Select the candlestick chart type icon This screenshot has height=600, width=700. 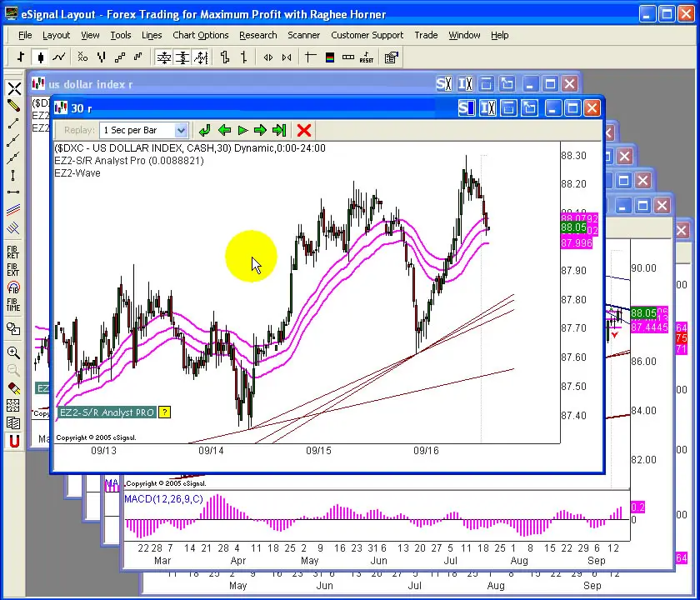click(41, 57)
